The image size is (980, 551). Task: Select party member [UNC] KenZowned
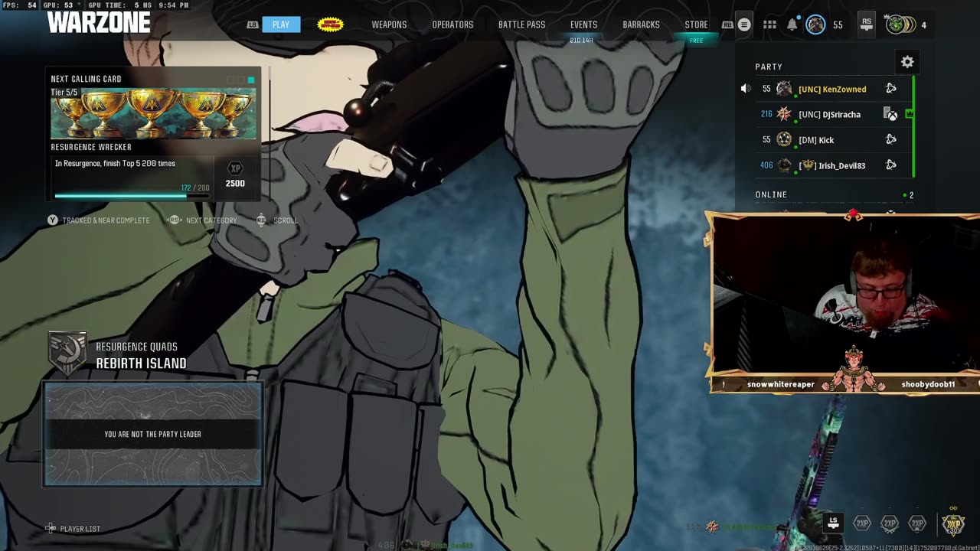[x=832, y=89]
